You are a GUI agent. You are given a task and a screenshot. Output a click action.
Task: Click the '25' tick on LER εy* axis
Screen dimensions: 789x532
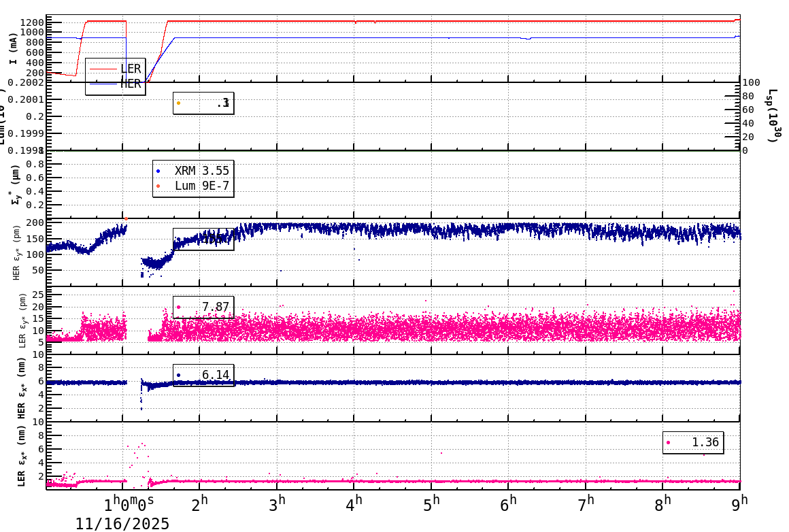(x=38, y=295)
